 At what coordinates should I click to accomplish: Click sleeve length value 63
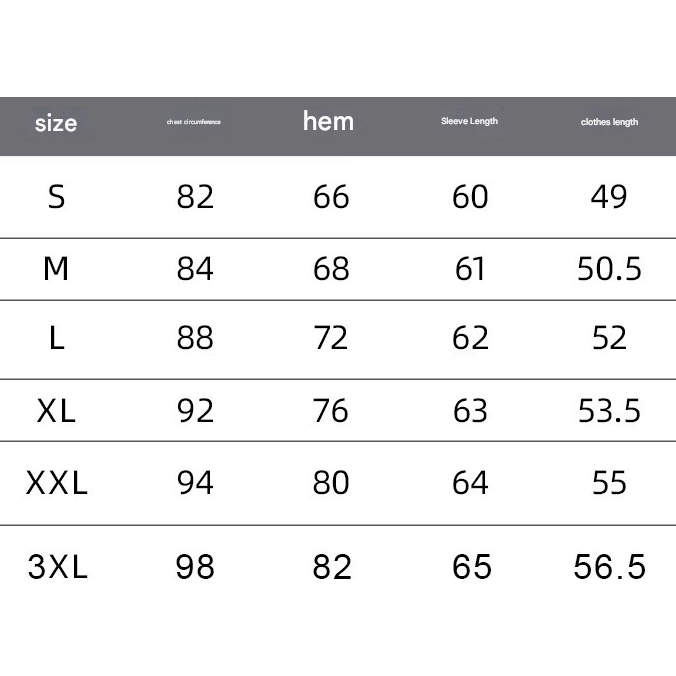click(470, 411)
